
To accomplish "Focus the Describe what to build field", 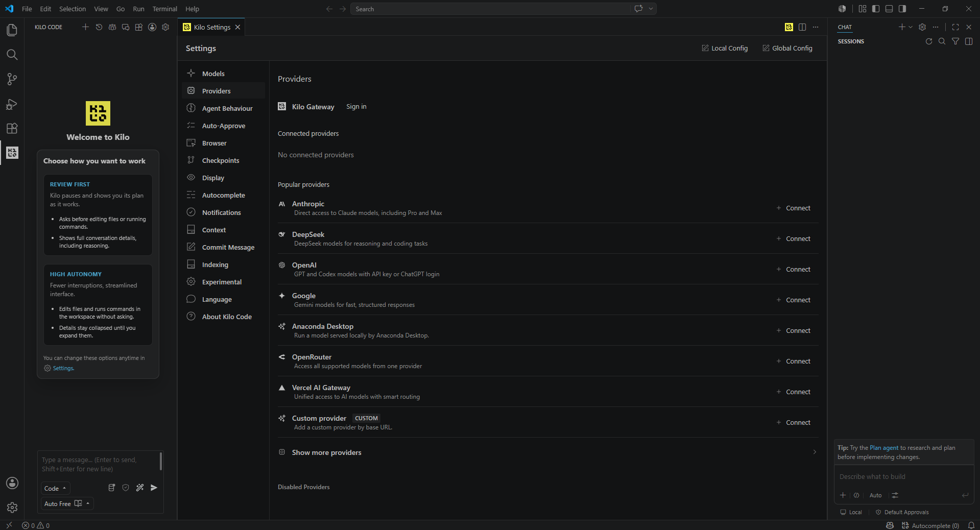I will 904,476.
